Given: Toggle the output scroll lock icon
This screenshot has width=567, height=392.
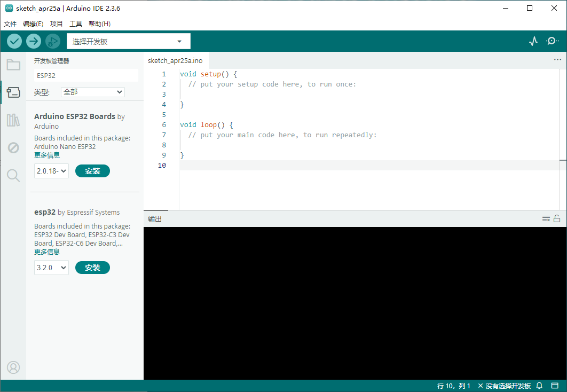Looking at the screenshot, I should pyautogui.click(x=557, y=218).
